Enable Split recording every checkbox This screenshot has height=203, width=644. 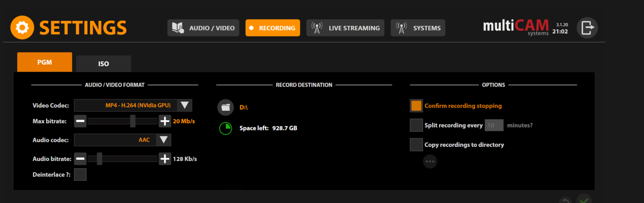pyautogui.click(x=416, y=125)
